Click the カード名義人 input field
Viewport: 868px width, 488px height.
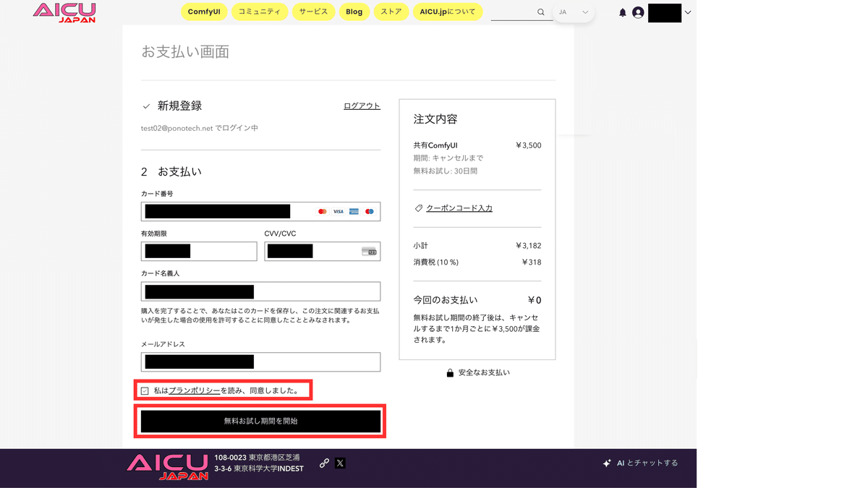point(260,291)
